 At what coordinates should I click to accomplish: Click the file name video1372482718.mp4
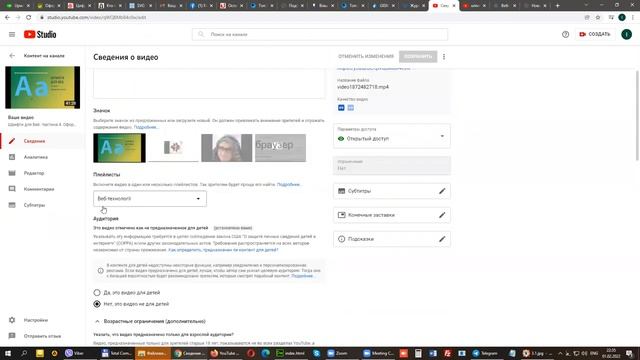[363, 87]
